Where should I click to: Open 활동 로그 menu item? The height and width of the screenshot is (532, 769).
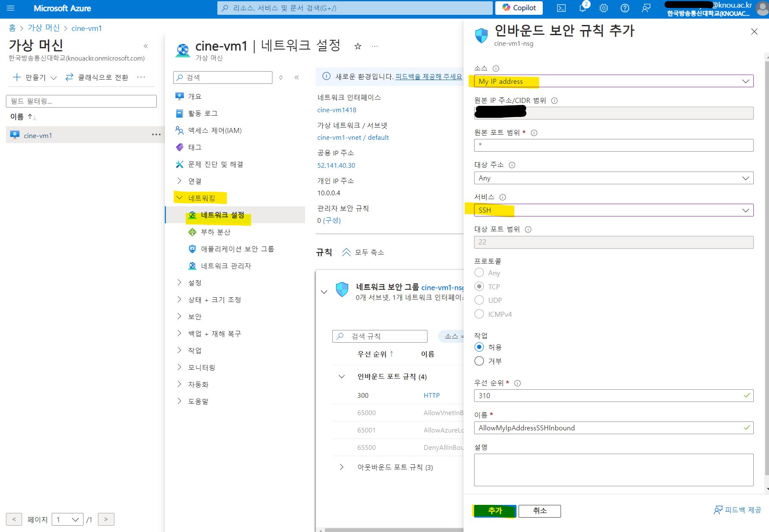click(x=203, y=114)
